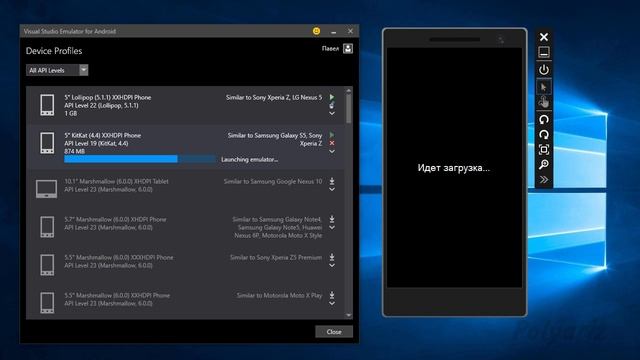Click the Close button in Device Profiles

click(x=334, y=332)
